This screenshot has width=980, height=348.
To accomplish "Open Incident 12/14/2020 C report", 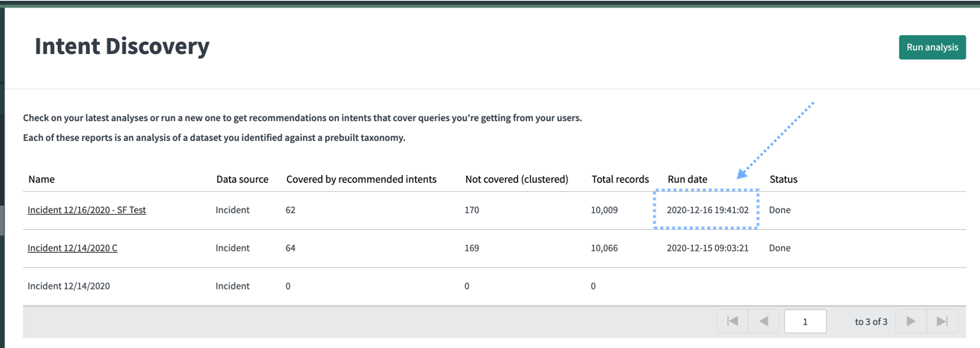I will coord(72,248).
